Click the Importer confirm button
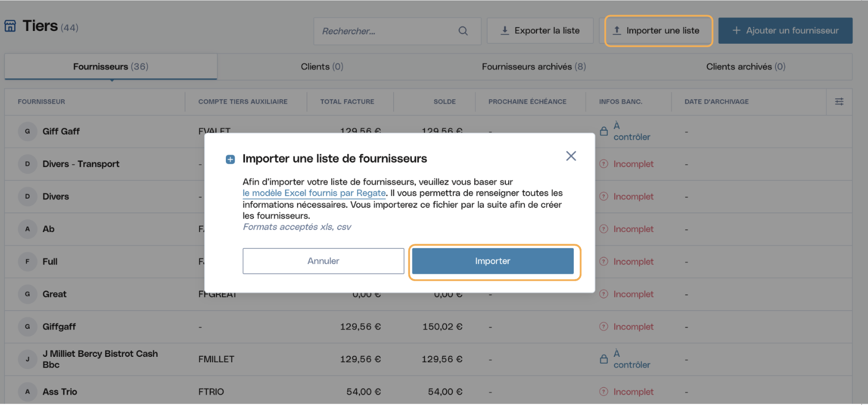The height and width of the screenshot is (405, 868). pos(493,261)
